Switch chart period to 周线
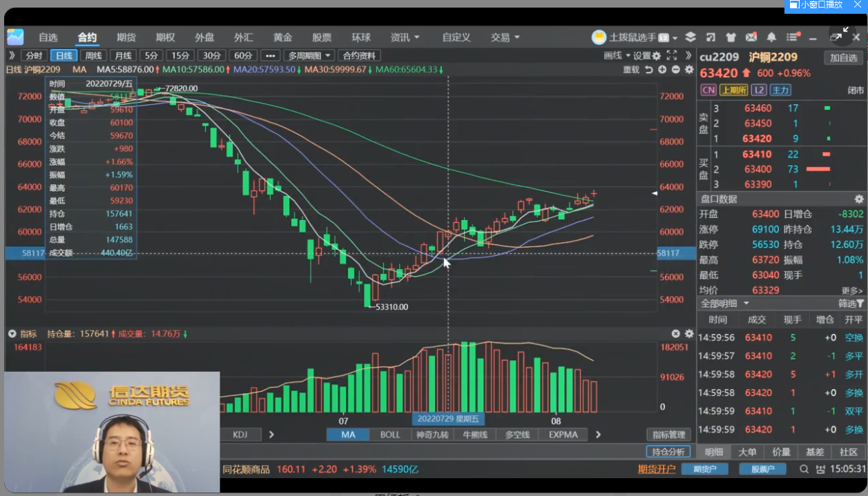Viewport: 868px width, 496px height. [x=93, y=56]
